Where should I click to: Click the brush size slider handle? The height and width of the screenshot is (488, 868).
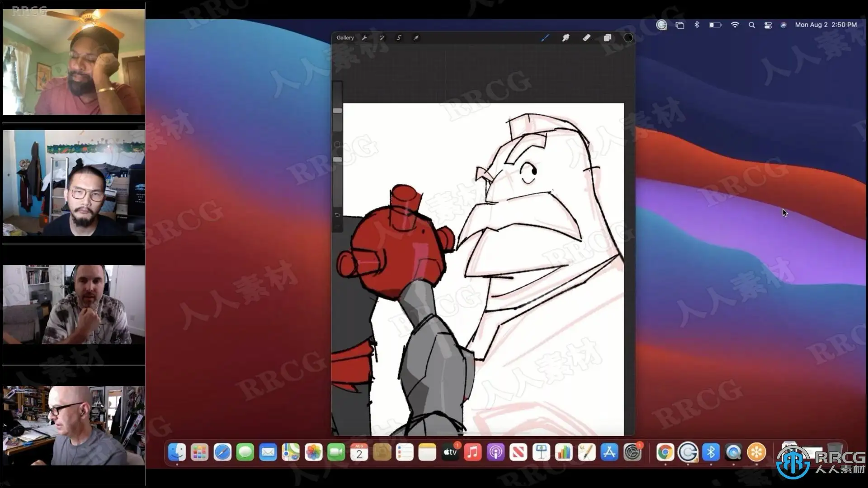click(x=337, y=111)
